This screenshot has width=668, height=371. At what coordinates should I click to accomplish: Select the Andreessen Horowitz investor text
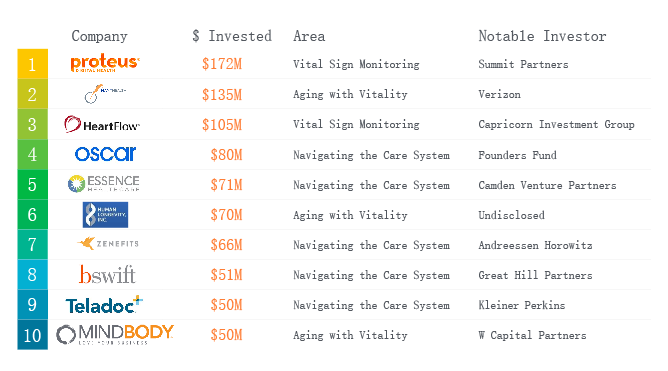pos(535,245)
